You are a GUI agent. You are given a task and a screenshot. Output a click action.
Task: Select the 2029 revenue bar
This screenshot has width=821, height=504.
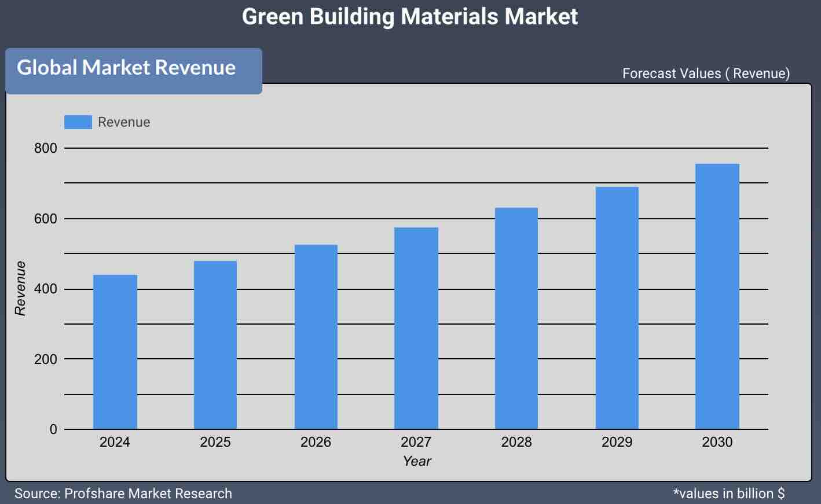617,308
